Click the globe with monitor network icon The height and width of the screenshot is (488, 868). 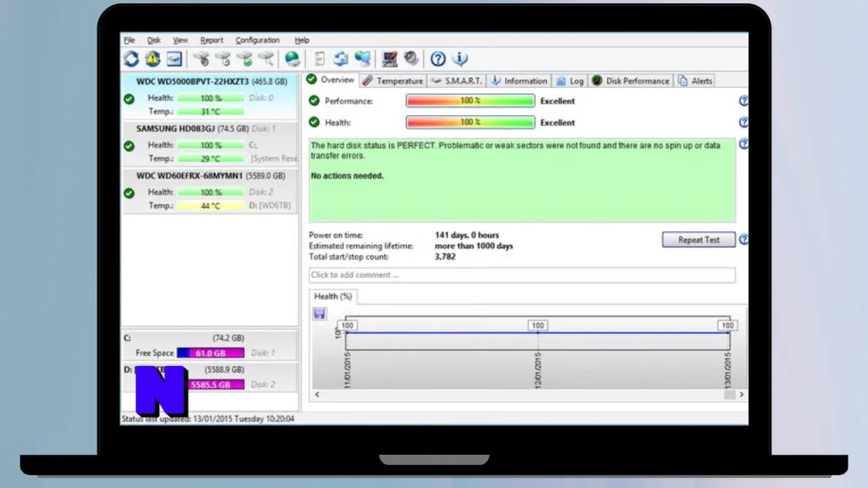click(363, 58)
